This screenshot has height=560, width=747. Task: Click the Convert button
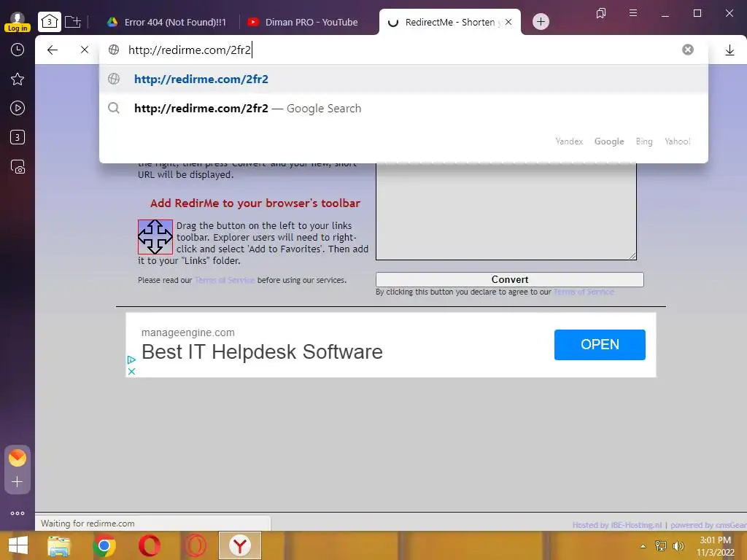click(x=509, y=279)
